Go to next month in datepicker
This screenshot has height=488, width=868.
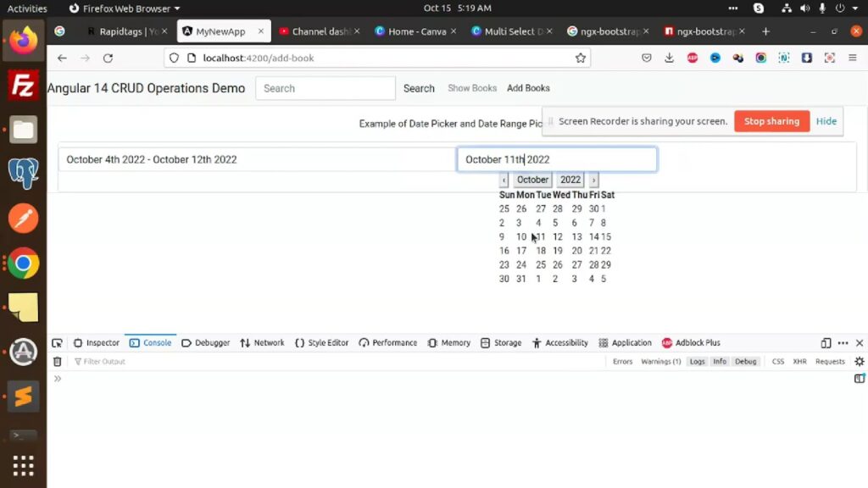click(x=593, y=180)
